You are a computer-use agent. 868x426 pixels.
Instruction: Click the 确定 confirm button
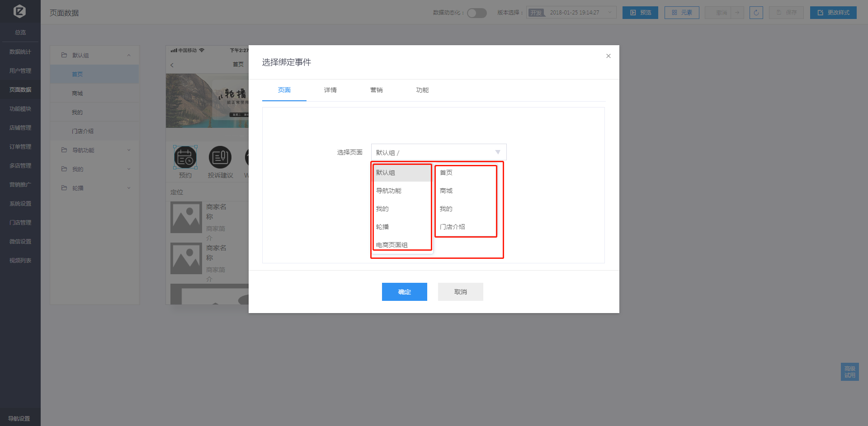(404, 292)
